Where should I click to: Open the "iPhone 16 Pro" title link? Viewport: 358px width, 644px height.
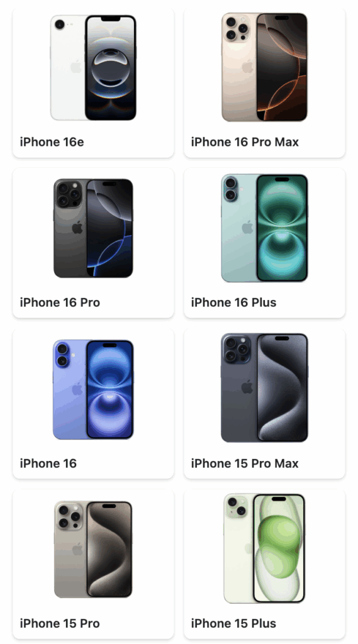tap(60, 303)
